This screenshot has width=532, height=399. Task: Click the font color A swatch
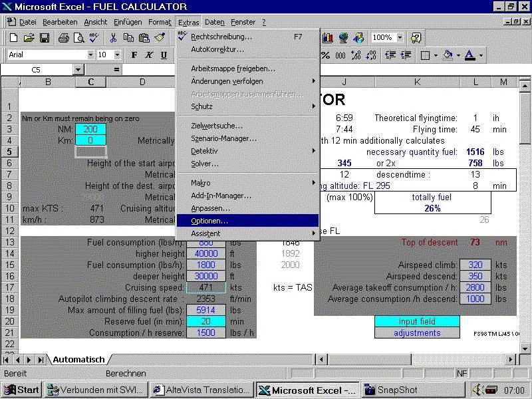pos(470,55)
